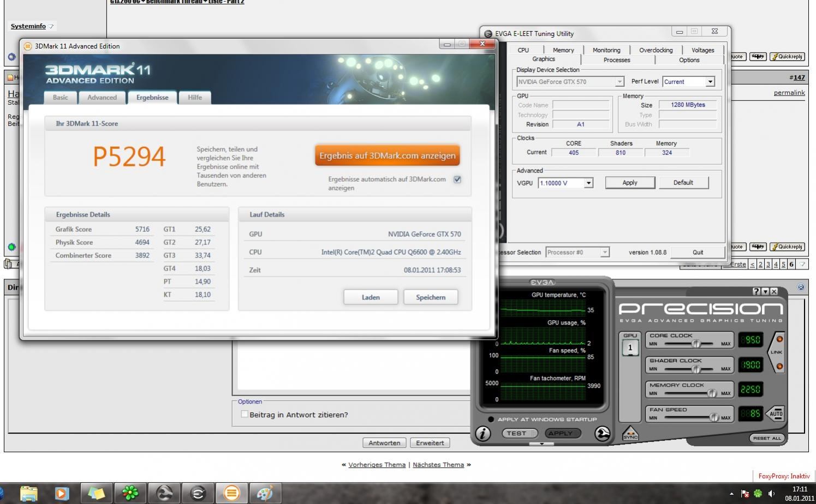Screen dimensions: 816x504
Task: Click "Ergebnis auf 3DMark.com anzeigen" button
Action: coord(387,155)
